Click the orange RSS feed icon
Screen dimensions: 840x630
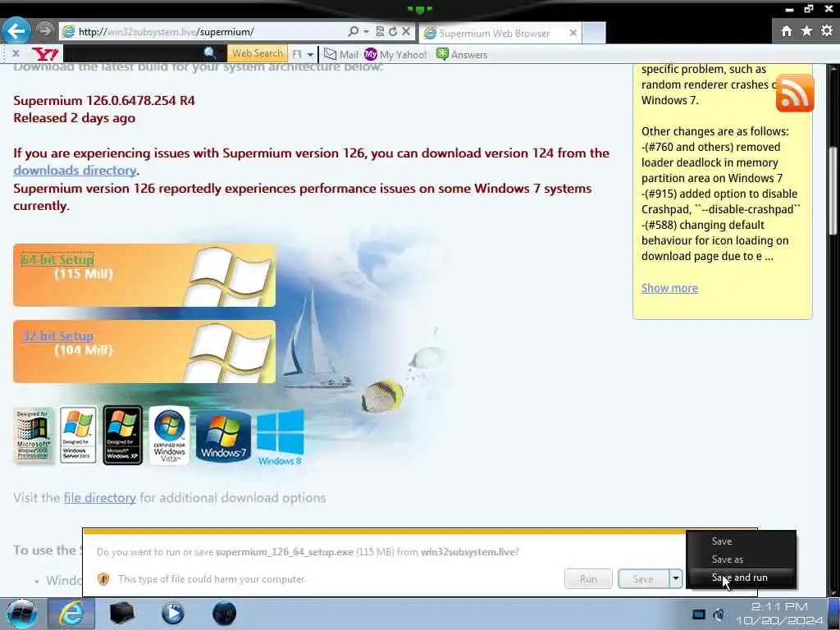click(794, 94)
